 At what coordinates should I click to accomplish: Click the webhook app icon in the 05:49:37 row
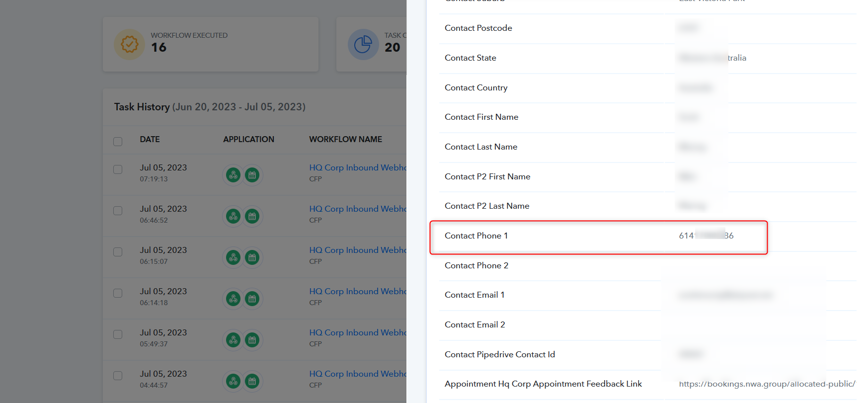[234, 340]
